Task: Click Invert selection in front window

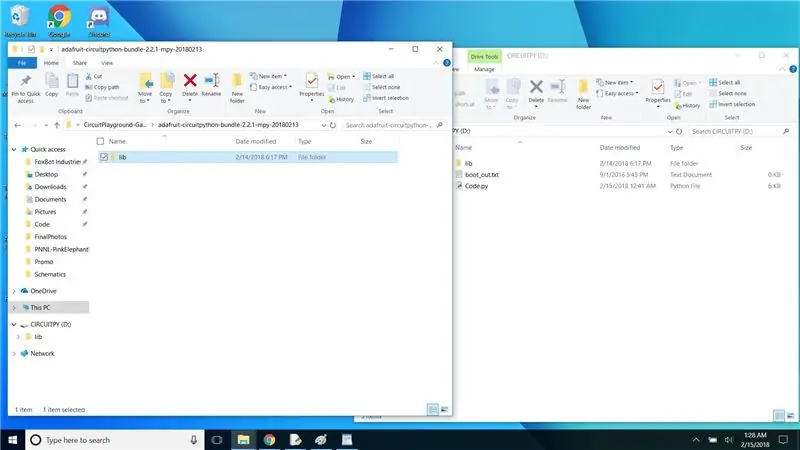Action: click(386, 98)
